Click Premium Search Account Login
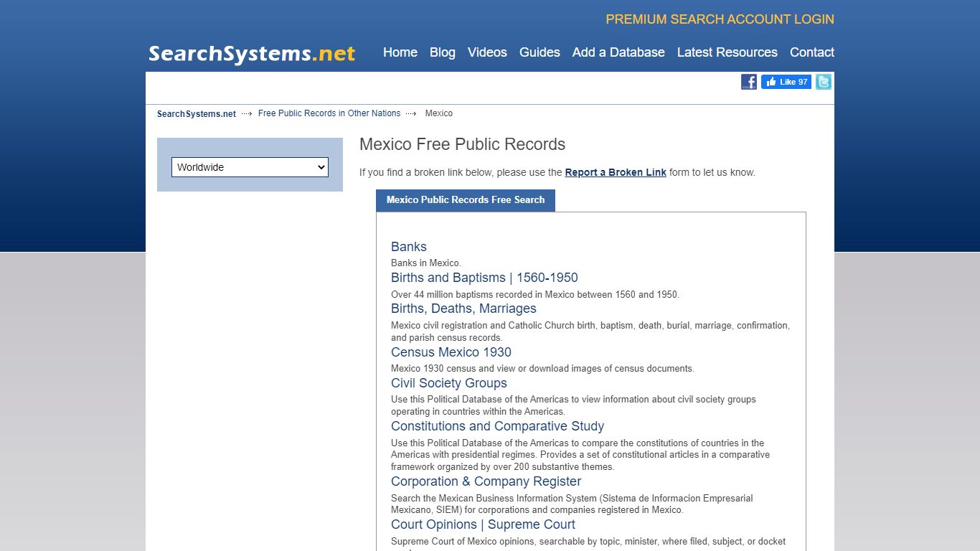980x551 pixels. point(720,19)
